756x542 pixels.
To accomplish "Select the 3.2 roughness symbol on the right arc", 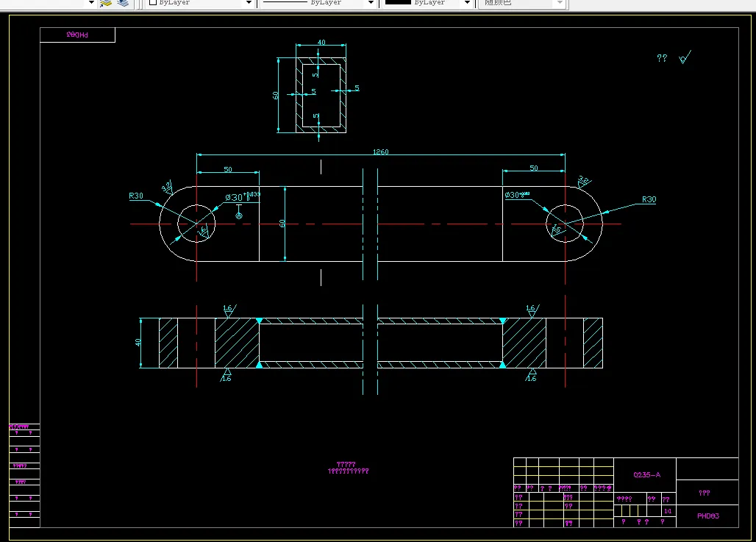I will tap(584, 181).
